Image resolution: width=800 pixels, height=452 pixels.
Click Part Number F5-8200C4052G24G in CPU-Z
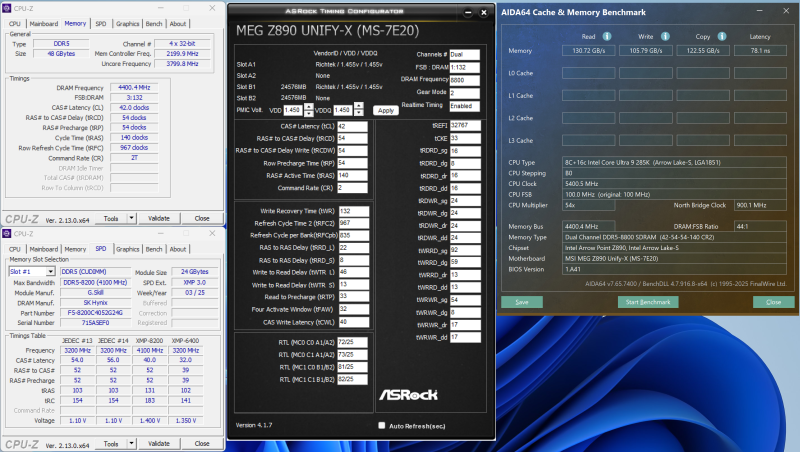tap(95, 313)
